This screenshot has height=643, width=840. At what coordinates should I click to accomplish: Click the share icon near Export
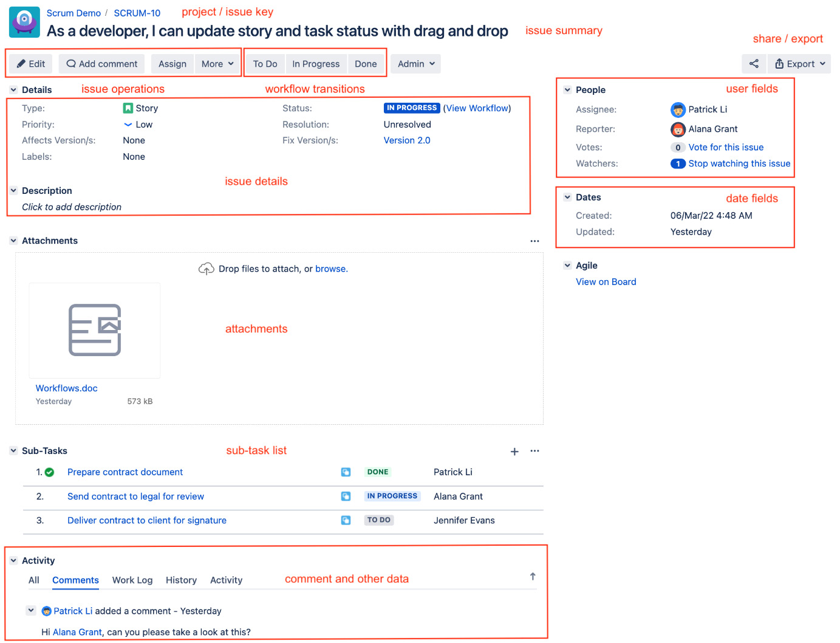(x=754, y=63)
